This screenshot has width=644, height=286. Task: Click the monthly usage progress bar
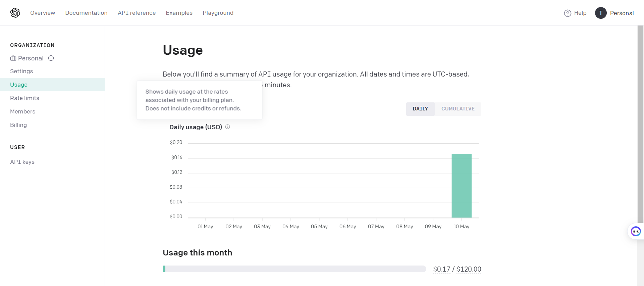point(294,269)
